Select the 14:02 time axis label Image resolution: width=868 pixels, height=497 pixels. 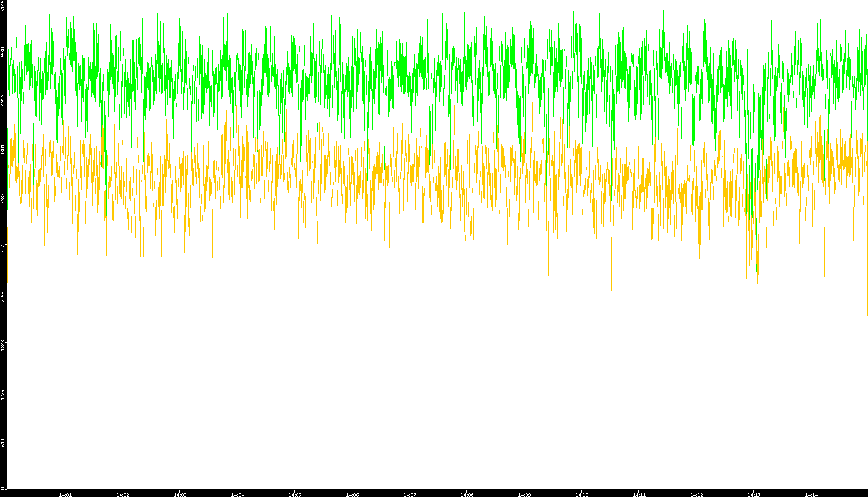(x=123, y=494)
